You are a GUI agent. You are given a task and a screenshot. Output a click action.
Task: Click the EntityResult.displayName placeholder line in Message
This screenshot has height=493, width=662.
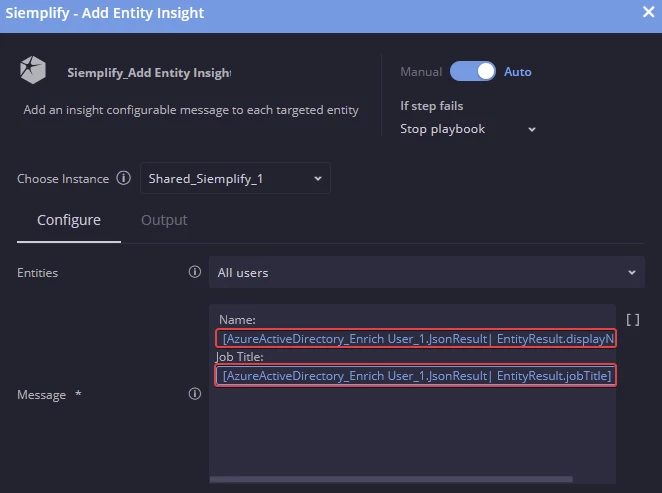click(x=416, y=339)
